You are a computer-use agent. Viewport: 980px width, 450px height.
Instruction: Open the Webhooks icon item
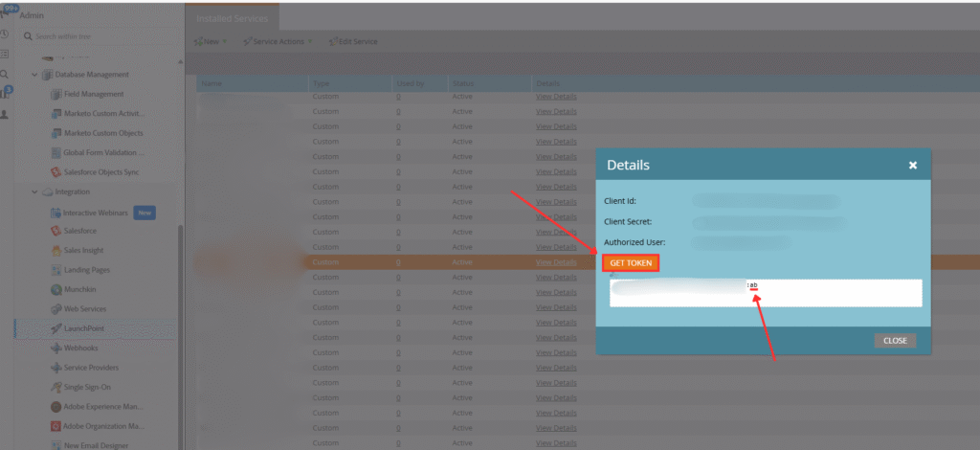(56, 348)
